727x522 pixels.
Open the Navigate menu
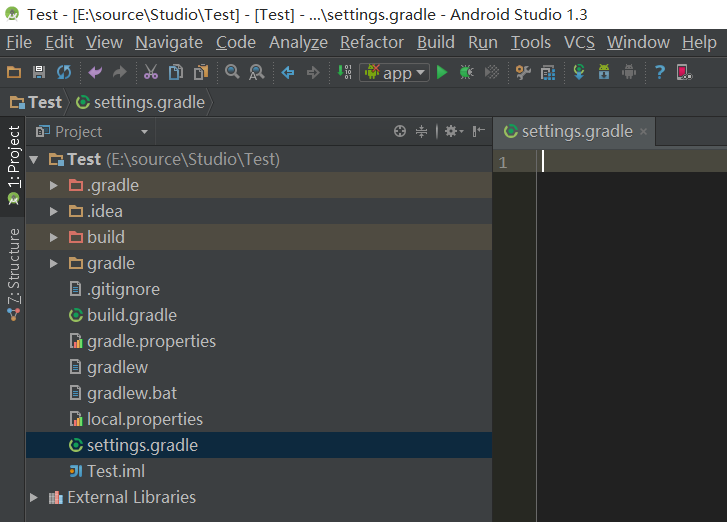[x=169, y=43]
